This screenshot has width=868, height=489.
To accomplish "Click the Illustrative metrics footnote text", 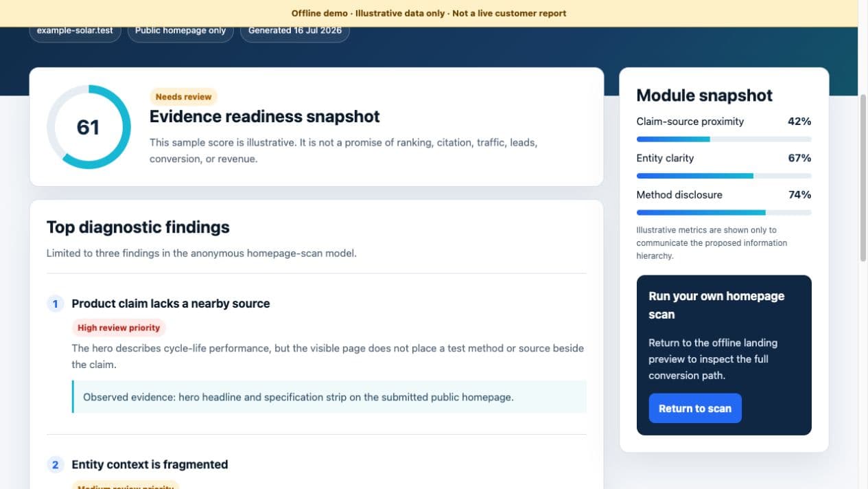I will pyautogui.click(x=712, y=243).
